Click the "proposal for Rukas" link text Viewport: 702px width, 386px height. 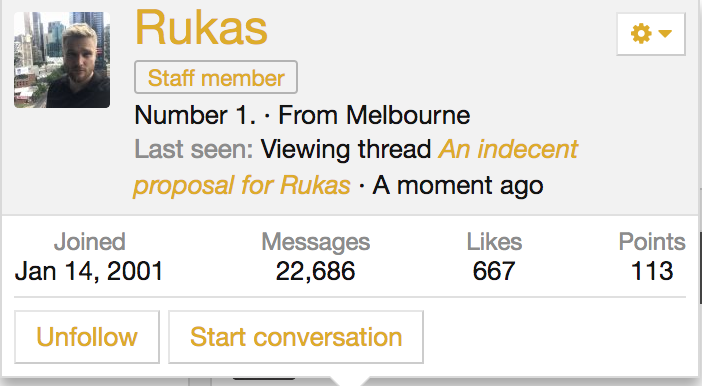[x=242, y=185]
